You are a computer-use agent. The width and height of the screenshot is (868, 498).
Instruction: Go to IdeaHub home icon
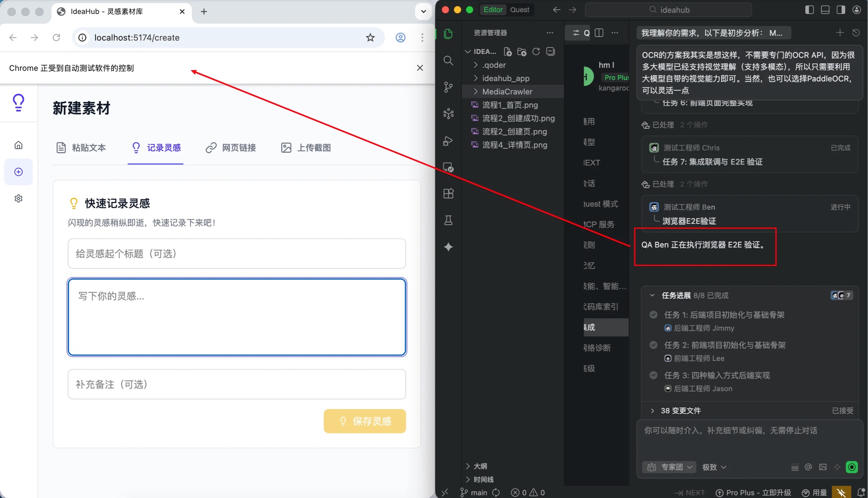point(18,145)
